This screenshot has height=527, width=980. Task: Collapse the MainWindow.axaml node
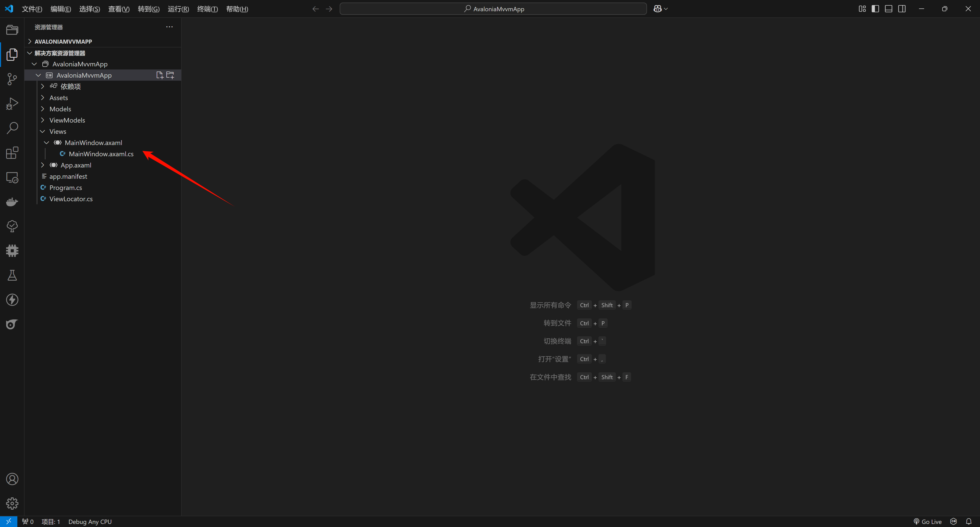click(46, 143)
